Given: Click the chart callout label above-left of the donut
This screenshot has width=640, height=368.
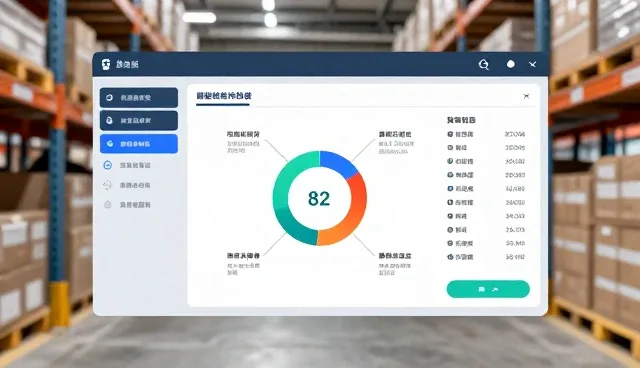Looking at the screenshot, I should point(243,134).
